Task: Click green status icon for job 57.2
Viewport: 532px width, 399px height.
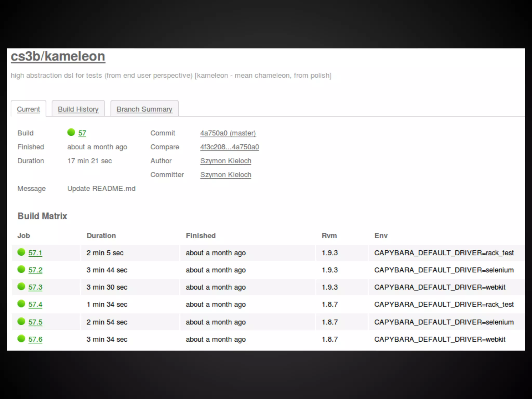Action: 21,269
